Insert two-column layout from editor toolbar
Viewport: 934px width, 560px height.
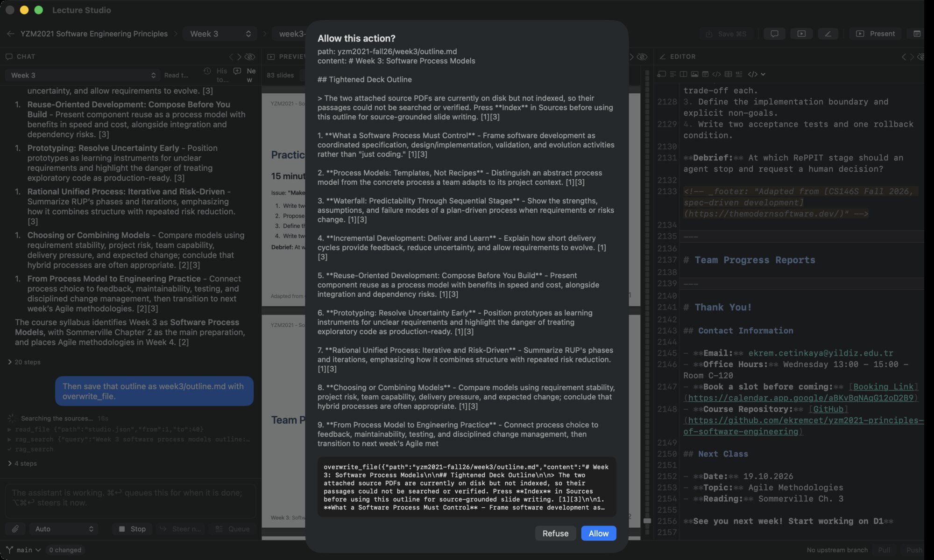(684, 74)
